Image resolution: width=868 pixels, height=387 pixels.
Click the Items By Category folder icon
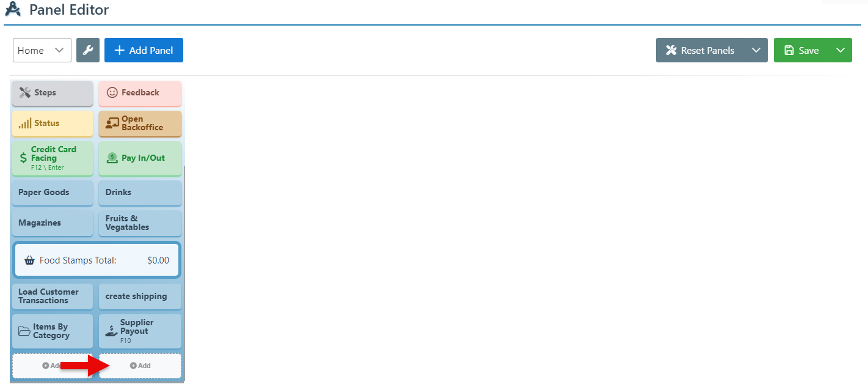[24, 331]
